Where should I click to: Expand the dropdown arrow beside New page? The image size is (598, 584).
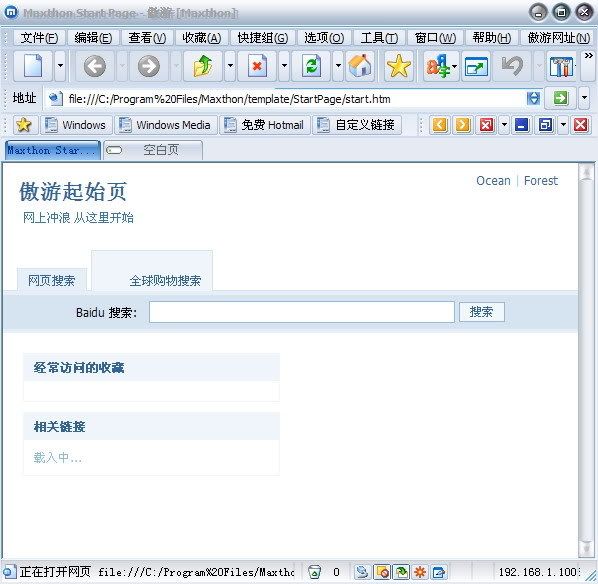pyautogui.click(x=60, y=66)
